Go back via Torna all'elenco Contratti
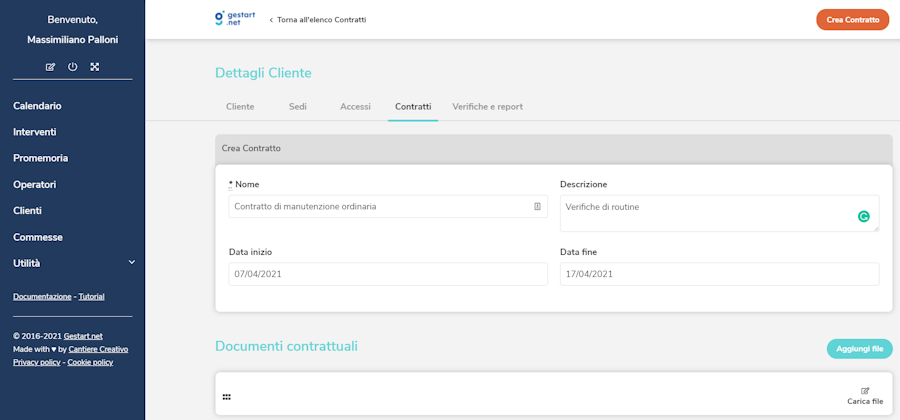The height and width of the screenshot is (420, 900). pos(318,20)
